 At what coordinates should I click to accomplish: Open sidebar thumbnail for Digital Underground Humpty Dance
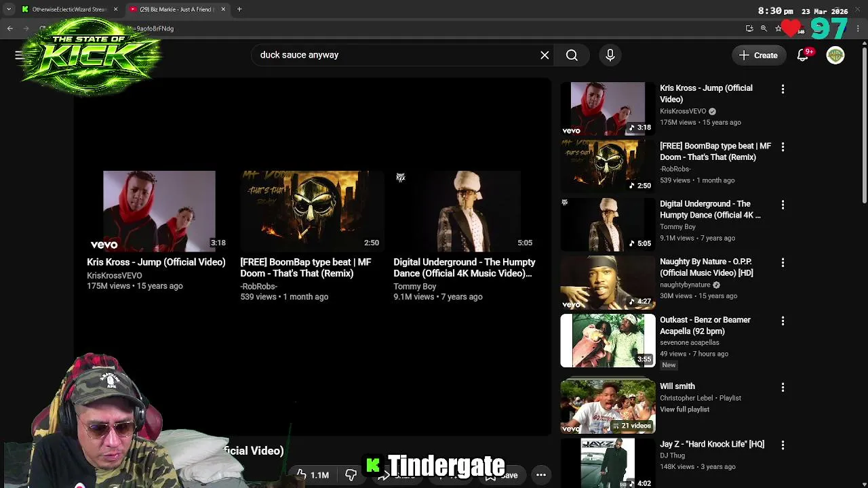point(608,224)
